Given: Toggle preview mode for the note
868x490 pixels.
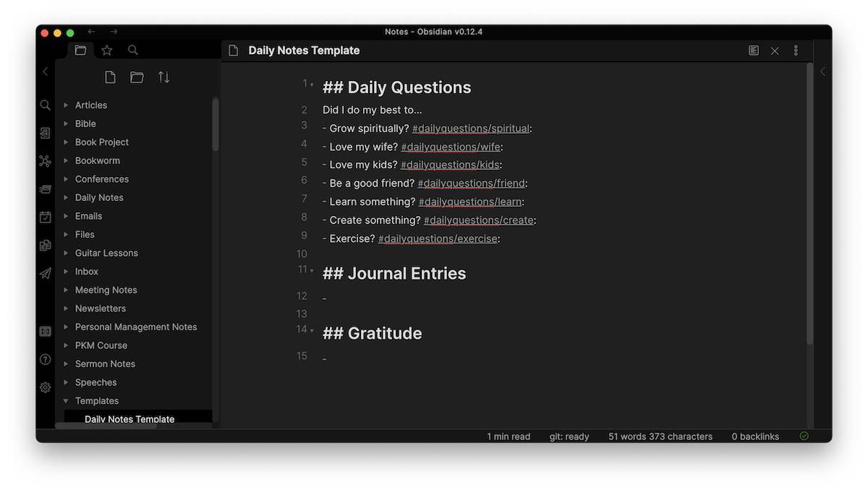Looking at the screenshot, I should (x=754, y=51).
